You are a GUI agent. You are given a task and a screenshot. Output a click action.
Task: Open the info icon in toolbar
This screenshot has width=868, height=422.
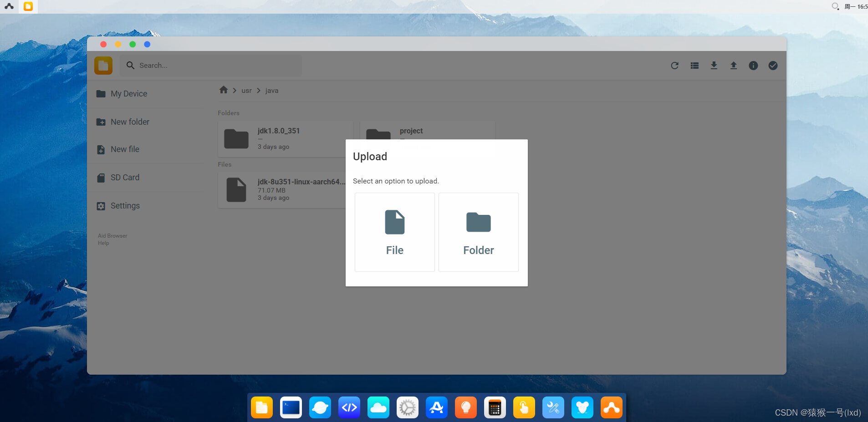(754, 66)
